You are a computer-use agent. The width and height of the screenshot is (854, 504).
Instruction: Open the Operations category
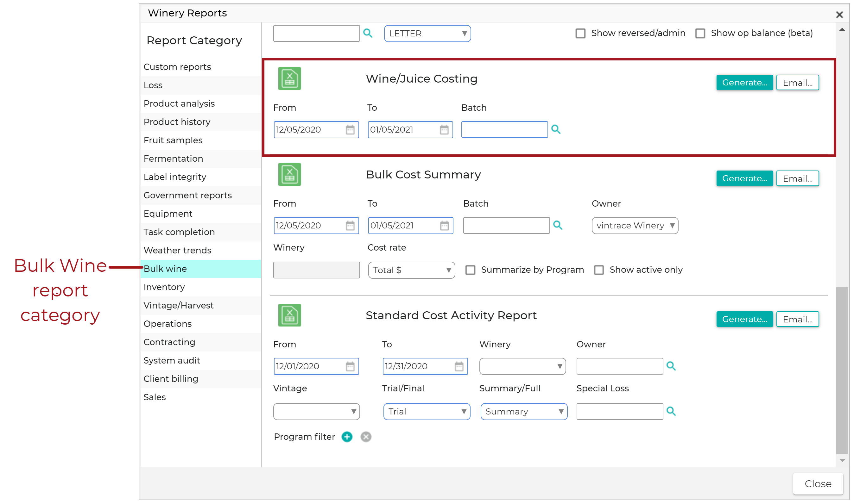(200, 324)
